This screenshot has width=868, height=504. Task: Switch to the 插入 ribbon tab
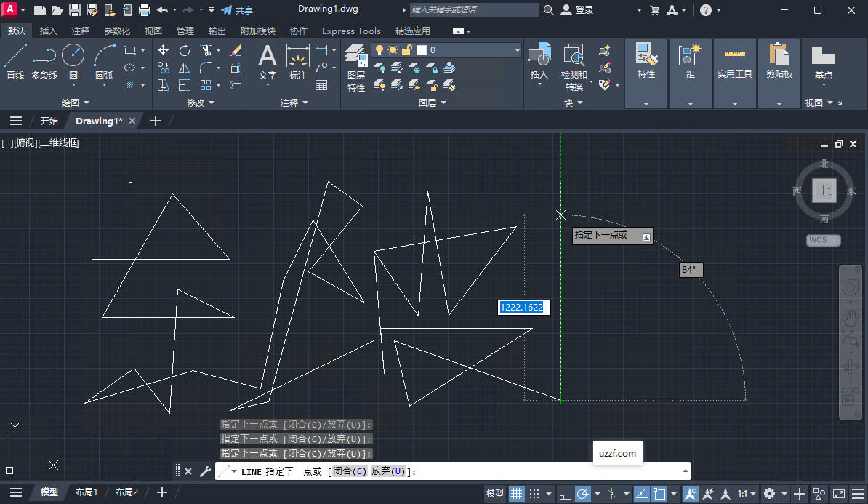(x=49, y=31)
